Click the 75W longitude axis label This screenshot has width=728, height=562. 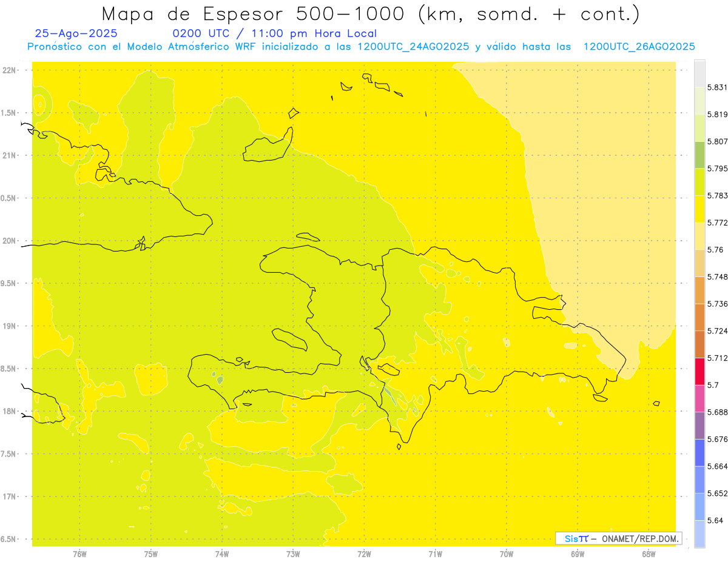pyautogui.click(x=150, y=554)
